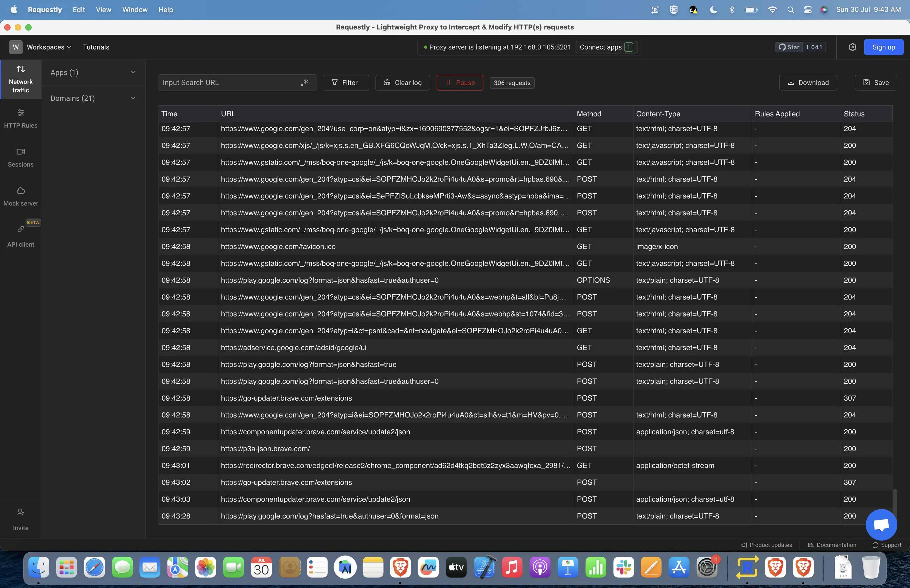Open the chat support bubble

coord(881,525)
